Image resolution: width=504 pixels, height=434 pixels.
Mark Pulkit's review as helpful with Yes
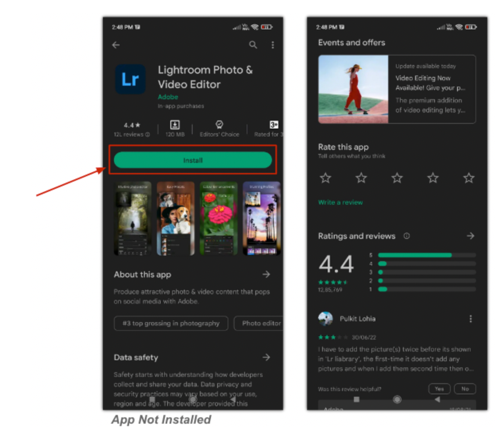pos(439,389)
